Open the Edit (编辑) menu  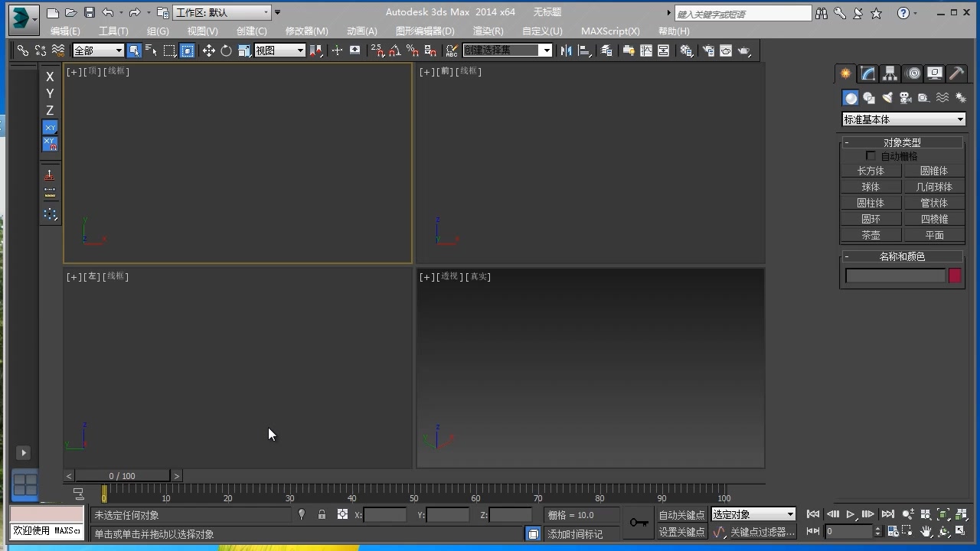pos(65,31)
